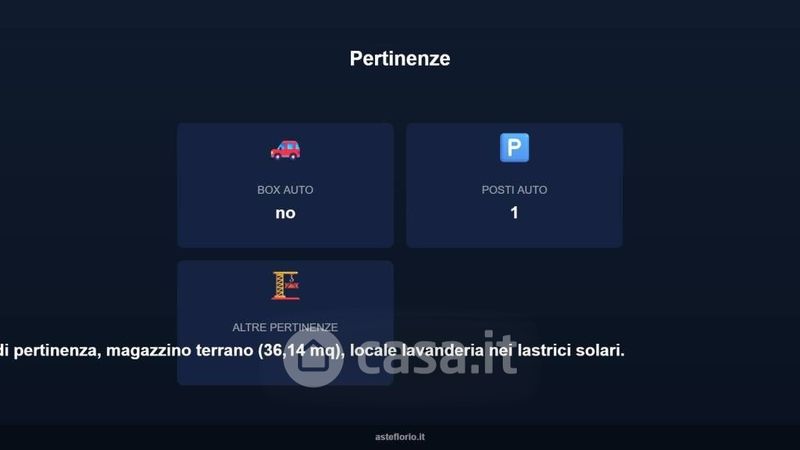Open the Box Auto card
This screenshot has width=800, height=450.
pyautogui.click(x=285, y=185)
